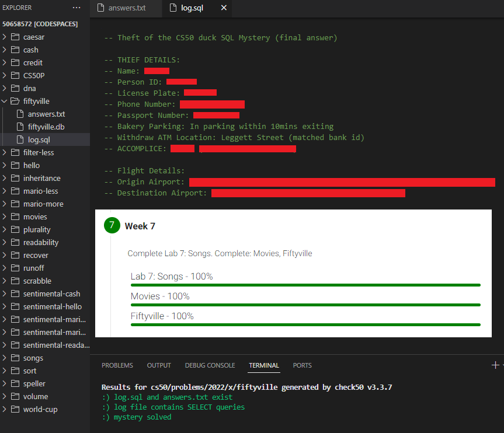Click 'log file contains SELECT queries' line
This screenshot has height=433, width=504.
pos(173,407)
